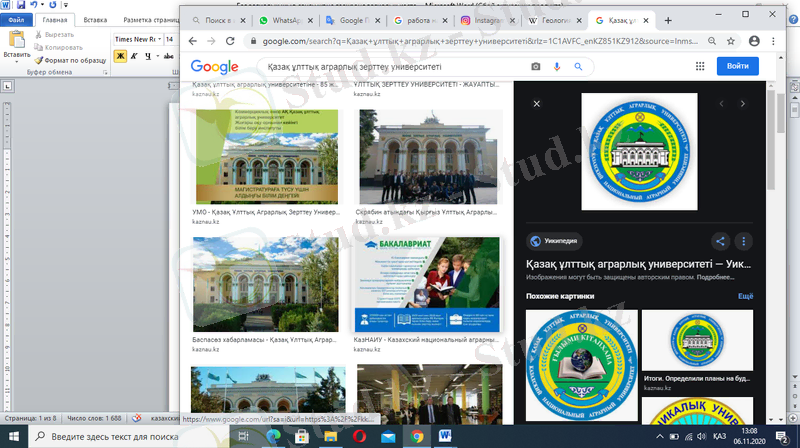
Task: Open the БАКАЛАВРИАТ image result
Action: pyautogui.click(x=428, y=285)
